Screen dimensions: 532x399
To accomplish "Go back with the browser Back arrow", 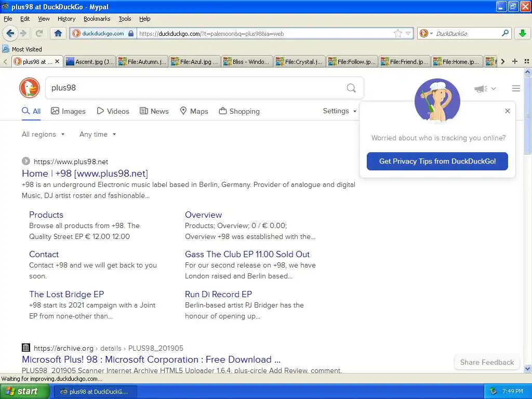I will 10,33.
